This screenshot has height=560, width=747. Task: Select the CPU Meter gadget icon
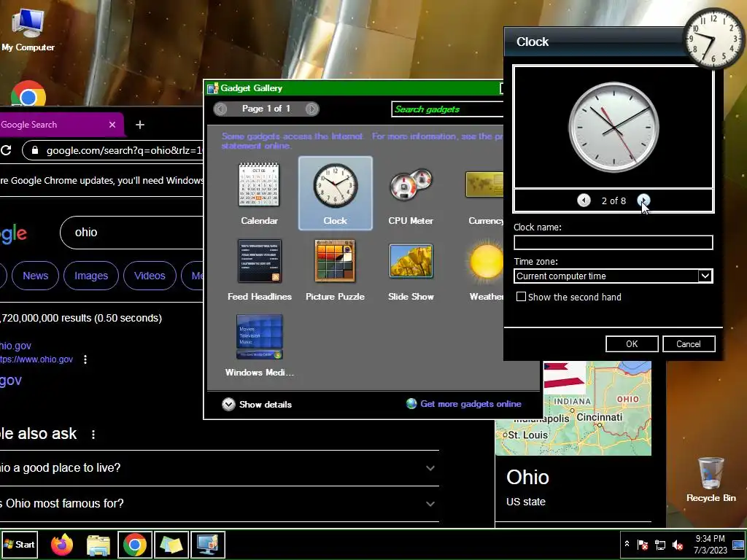411,185
